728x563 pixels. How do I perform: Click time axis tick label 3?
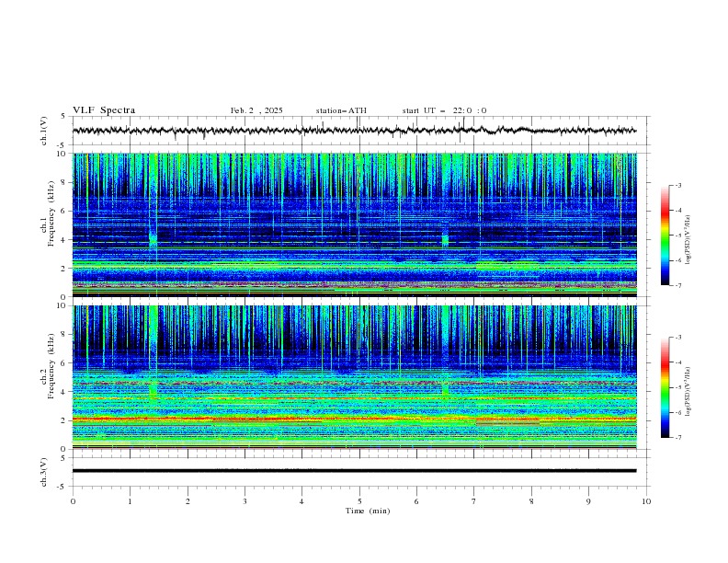[245, 501]
